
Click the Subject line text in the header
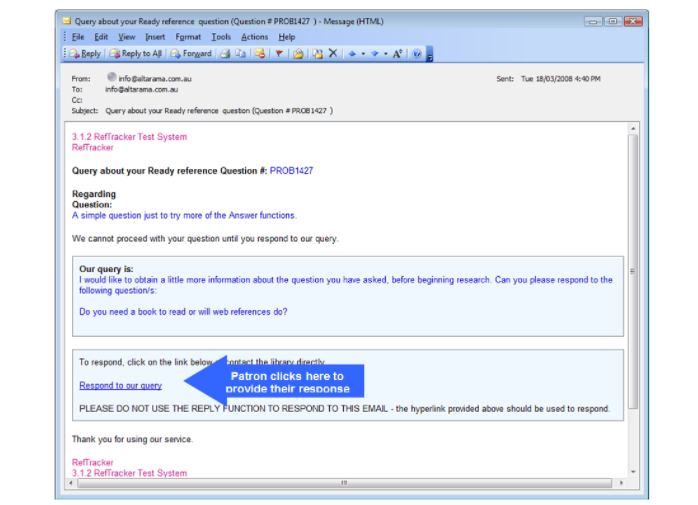pos(219,111)
